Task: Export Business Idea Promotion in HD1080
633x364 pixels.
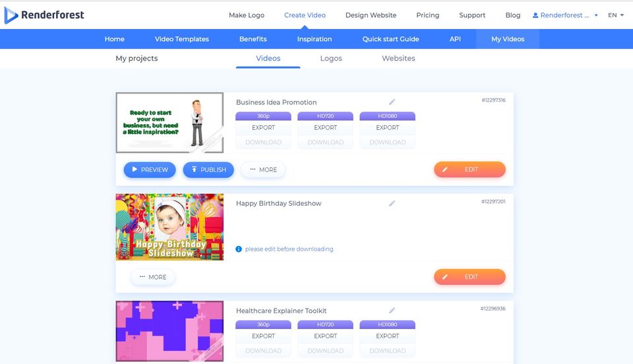Action: 388,127
